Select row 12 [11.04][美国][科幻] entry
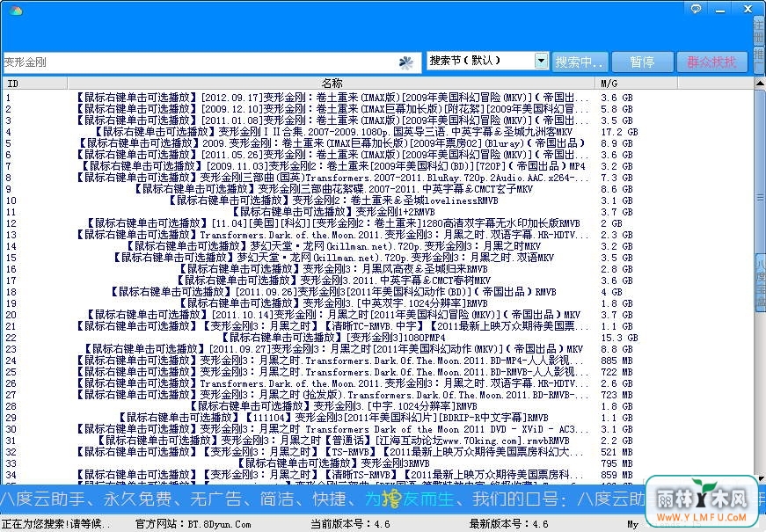Image resolution: width=766 pixels, height=532 pixels. click(378, 223)
